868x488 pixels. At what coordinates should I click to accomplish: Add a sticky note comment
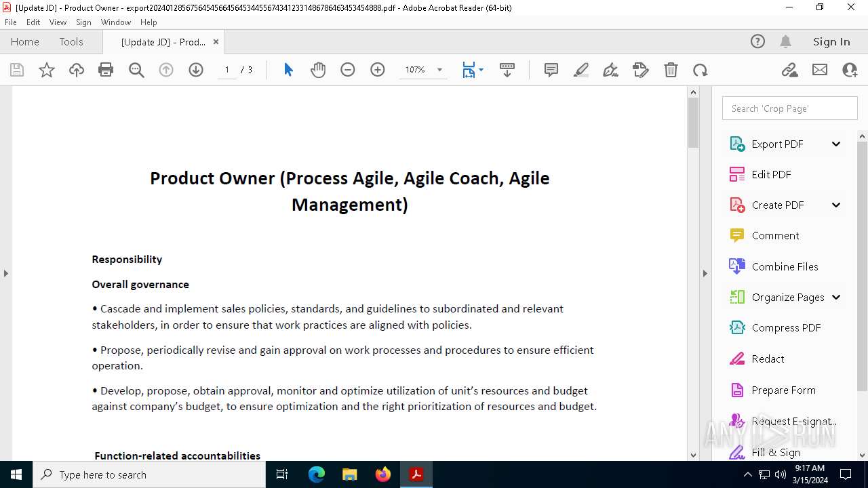coord(551,70)
